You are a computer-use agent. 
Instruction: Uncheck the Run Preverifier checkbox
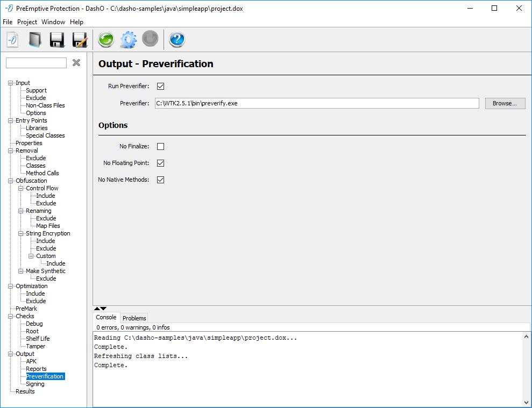[160, 86]
